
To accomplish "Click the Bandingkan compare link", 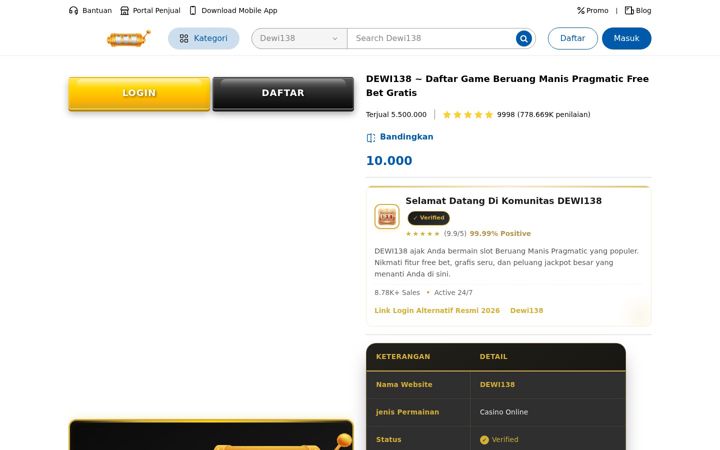I will tap(400, 137).
